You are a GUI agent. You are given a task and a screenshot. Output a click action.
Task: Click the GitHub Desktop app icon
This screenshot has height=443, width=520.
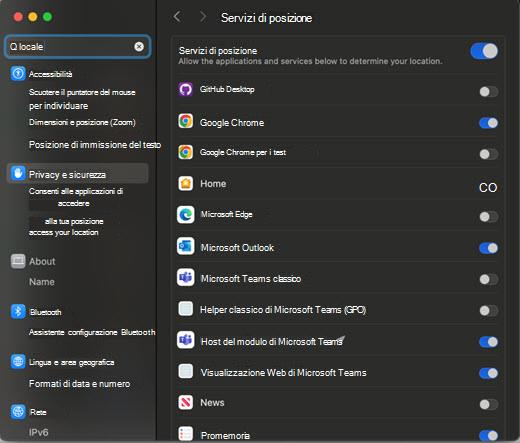pos(186,89)
